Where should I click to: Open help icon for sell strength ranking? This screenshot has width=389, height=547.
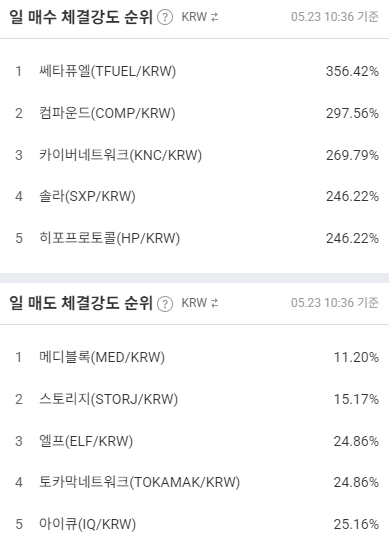(165, 303)
